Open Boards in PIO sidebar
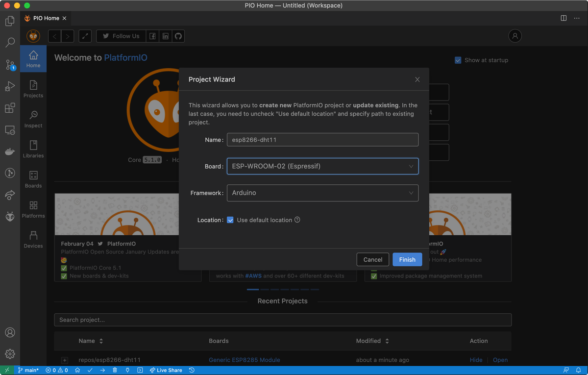Image resolution: width=588 pixels, height=375 pixels. (33, 179)
